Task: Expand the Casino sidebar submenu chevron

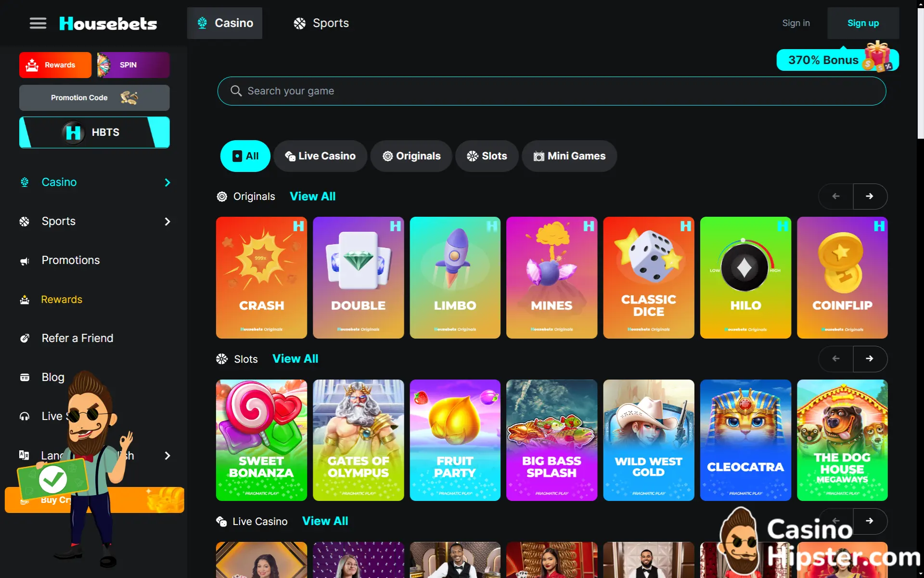Action: (x=167, y=183)
